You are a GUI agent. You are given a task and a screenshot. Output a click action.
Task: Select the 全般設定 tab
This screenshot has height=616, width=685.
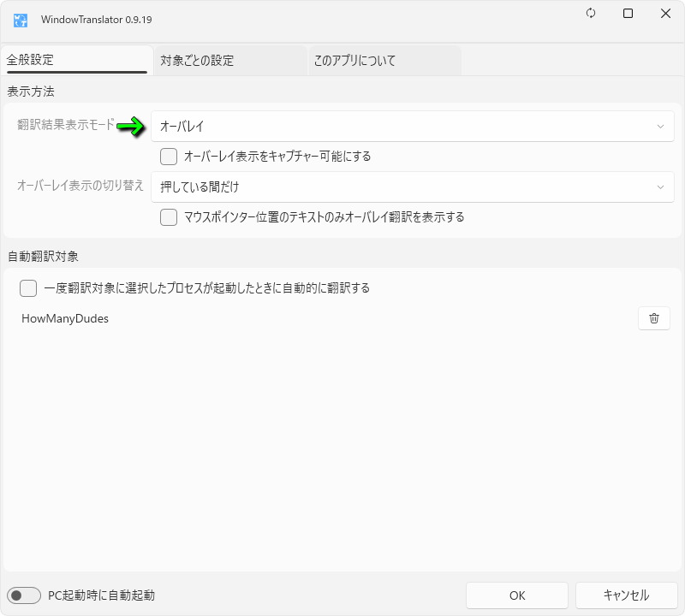pos(75,61)
